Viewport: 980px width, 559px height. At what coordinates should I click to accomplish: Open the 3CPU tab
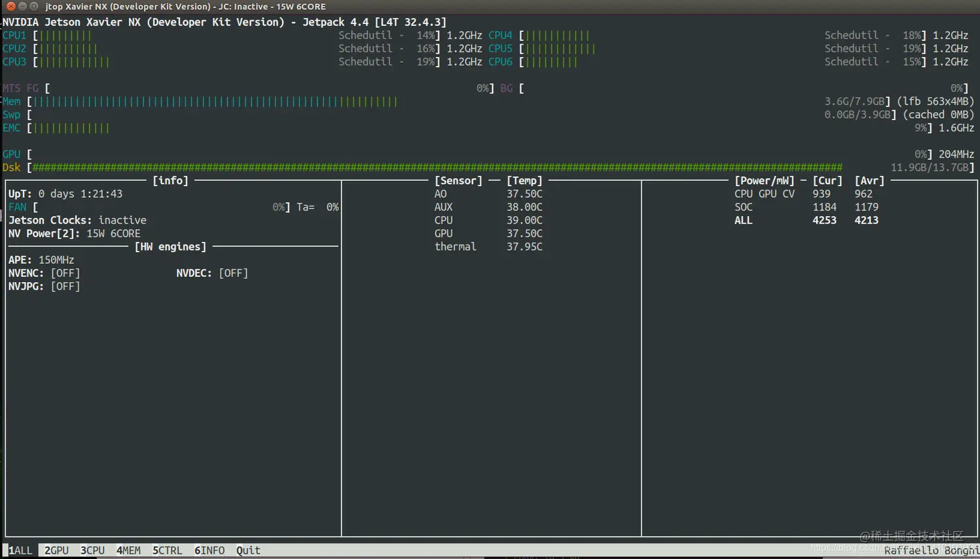point(93,550)
